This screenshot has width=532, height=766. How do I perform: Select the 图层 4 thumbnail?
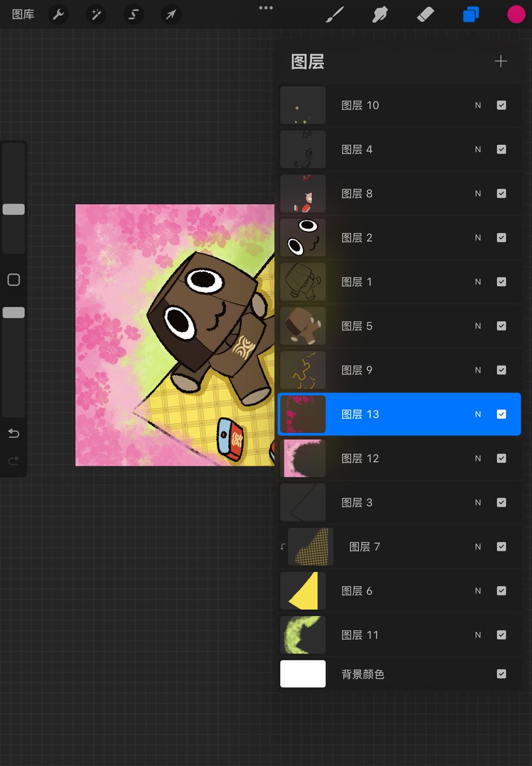pos(303,149)
